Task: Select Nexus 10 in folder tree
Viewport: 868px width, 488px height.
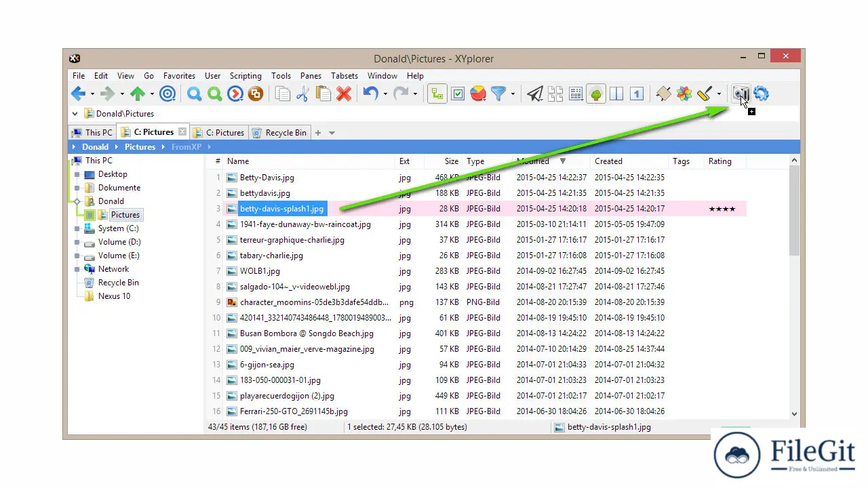Action: (x=114, y=296)
